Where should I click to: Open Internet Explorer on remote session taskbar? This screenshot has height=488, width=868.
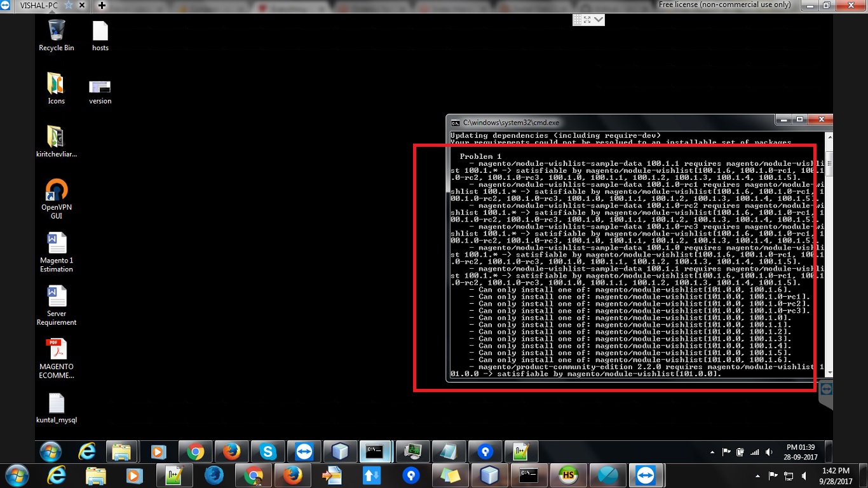point(86,452)
